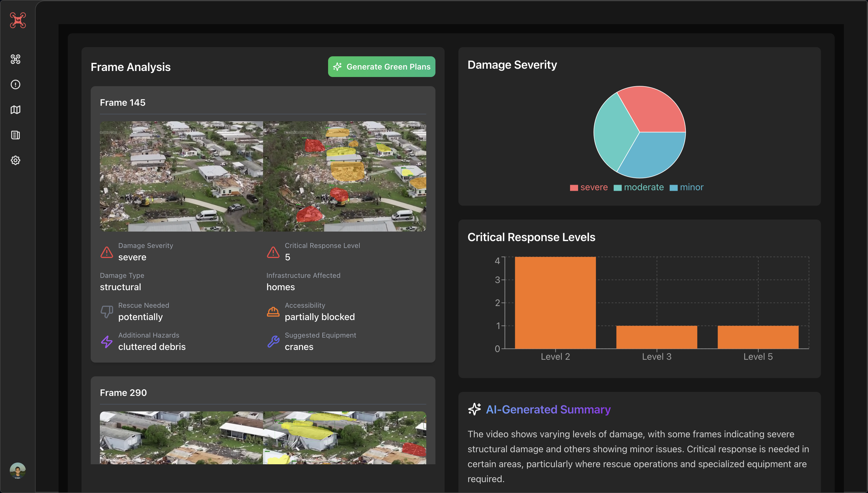The height and width of the screenshot is (493, 868).
Task: Click the Additional Hazards lightning icon
Action: [106, 342]
